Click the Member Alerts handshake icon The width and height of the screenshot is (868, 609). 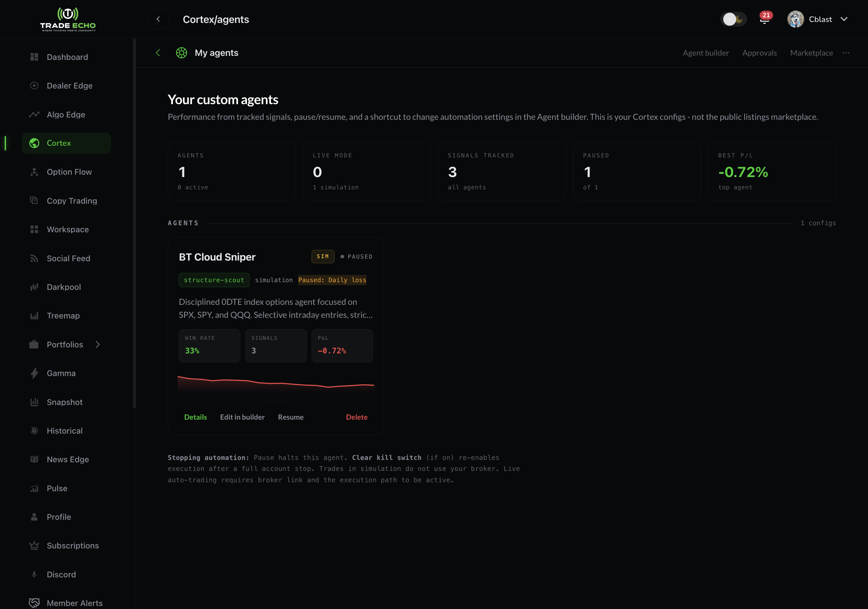[x=34, y=603]
